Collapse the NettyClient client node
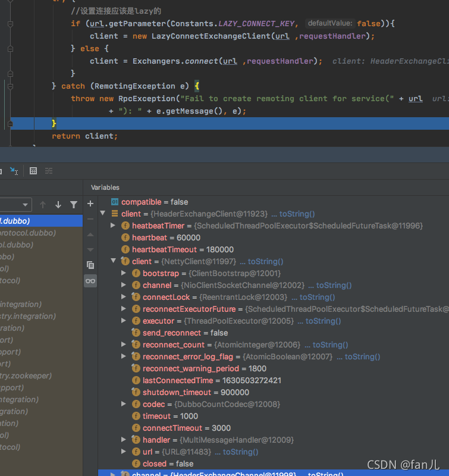 114,261
